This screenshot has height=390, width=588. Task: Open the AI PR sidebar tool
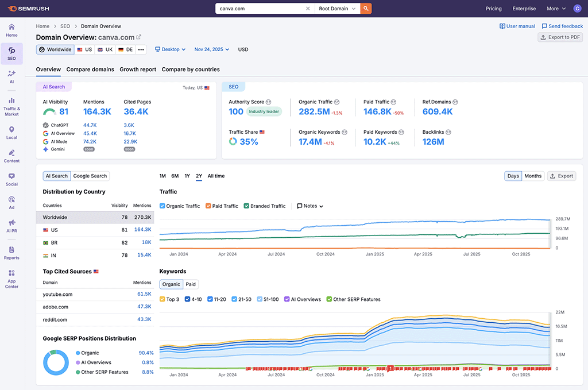[x=11, y=226]
